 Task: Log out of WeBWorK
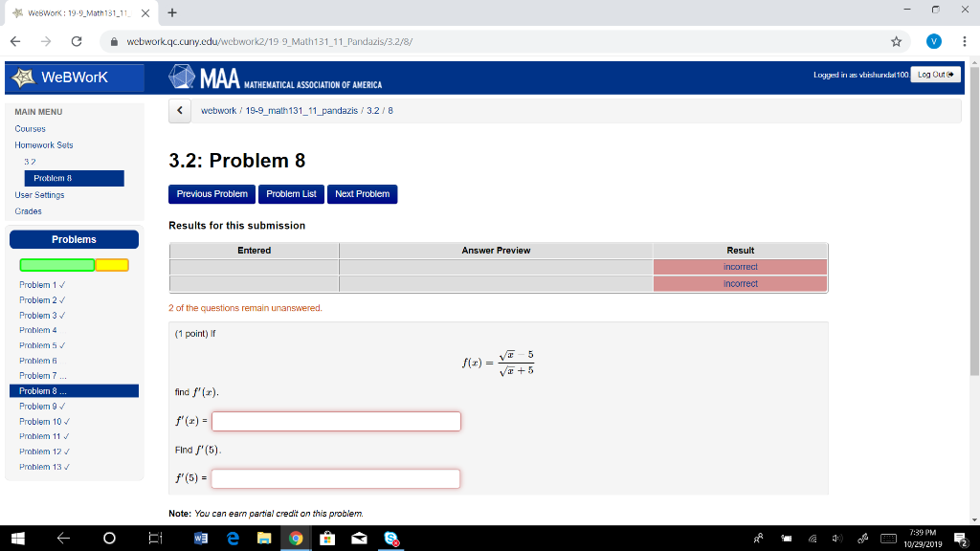click(x=934, y=74)
